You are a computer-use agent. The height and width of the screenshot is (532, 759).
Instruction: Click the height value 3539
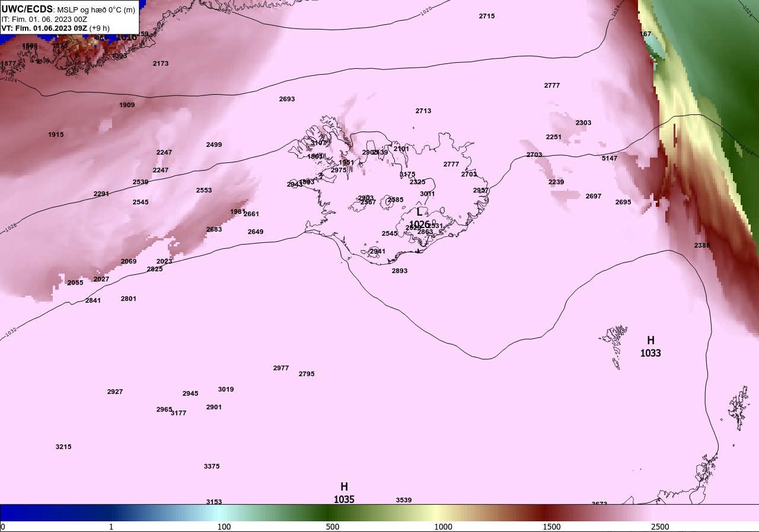404,500
